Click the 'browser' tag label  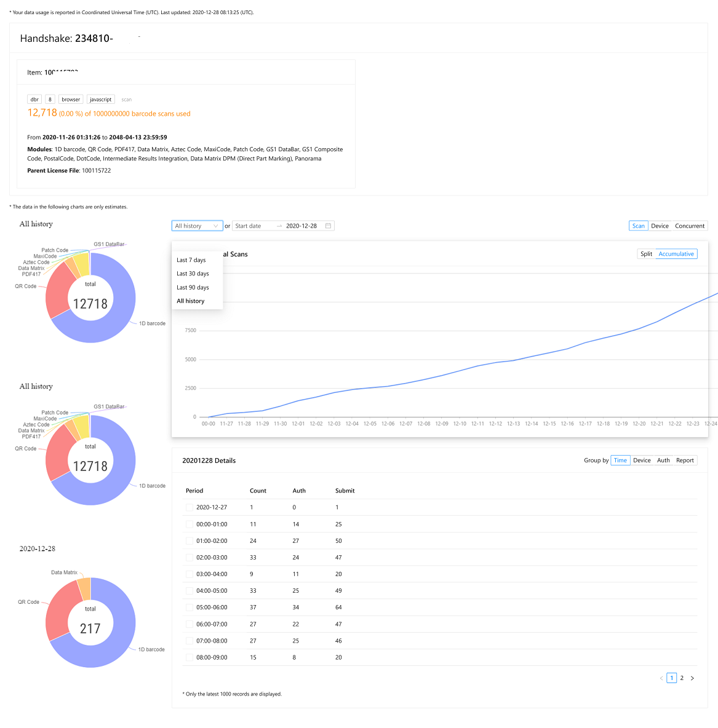[x=71, y=100]
